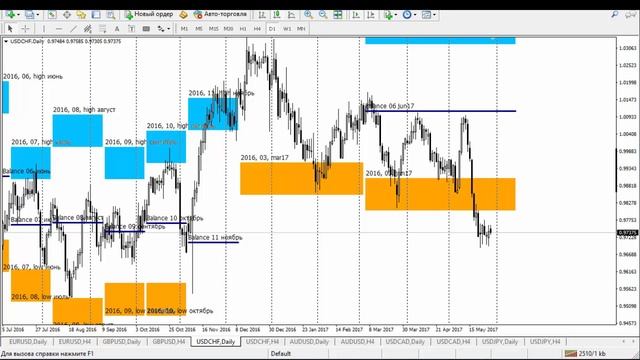Click the Default profile in status bar
Screen dimensions: 640x360
(281, 353)
